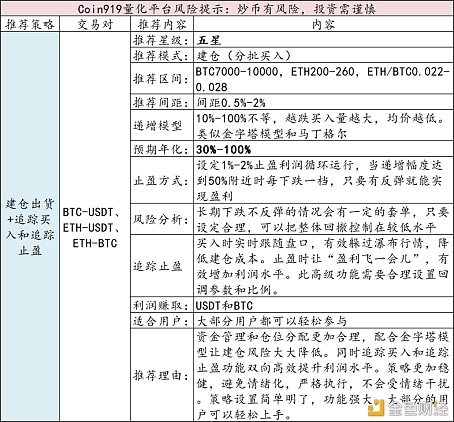Click the 'BTC-USDT、ETH-USDT、ETH-BTC' pairs cell

coord(95,227)
